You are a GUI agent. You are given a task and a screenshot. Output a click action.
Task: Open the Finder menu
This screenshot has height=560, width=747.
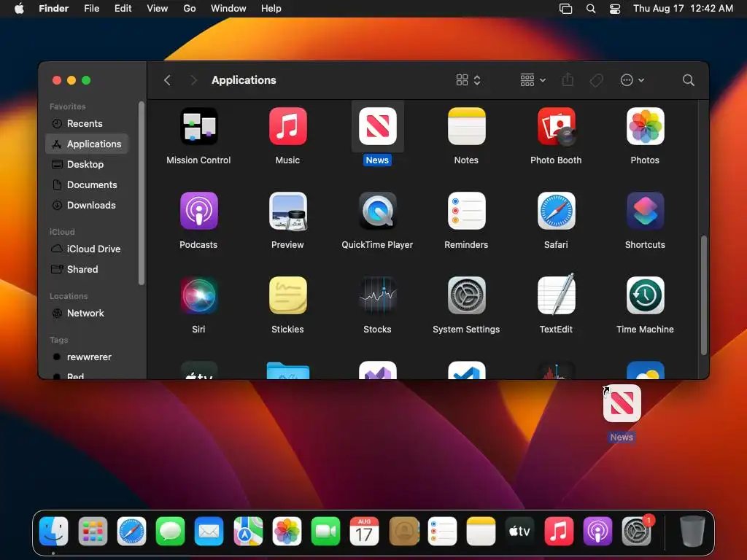pyautogui.click(x=53, y=9)
